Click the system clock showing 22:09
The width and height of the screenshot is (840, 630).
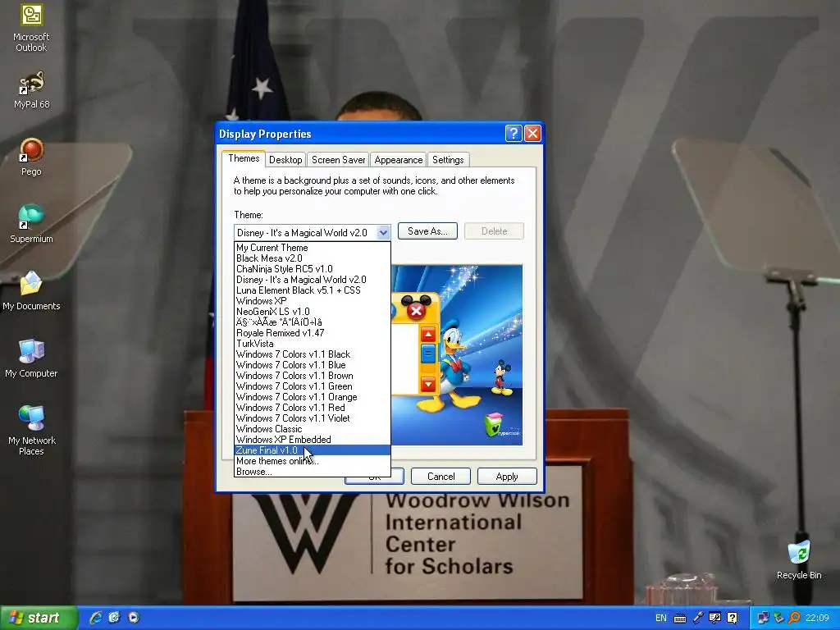(818, 618)
